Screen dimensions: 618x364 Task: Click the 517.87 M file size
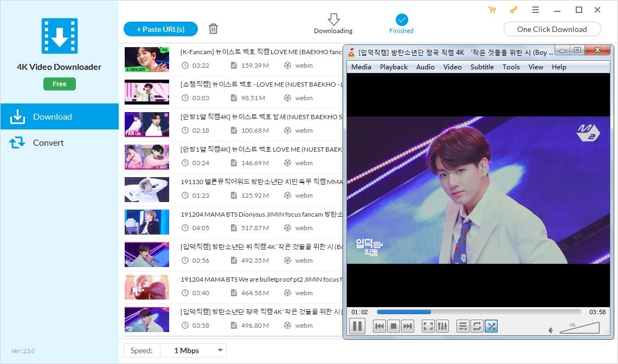point(255,228)
